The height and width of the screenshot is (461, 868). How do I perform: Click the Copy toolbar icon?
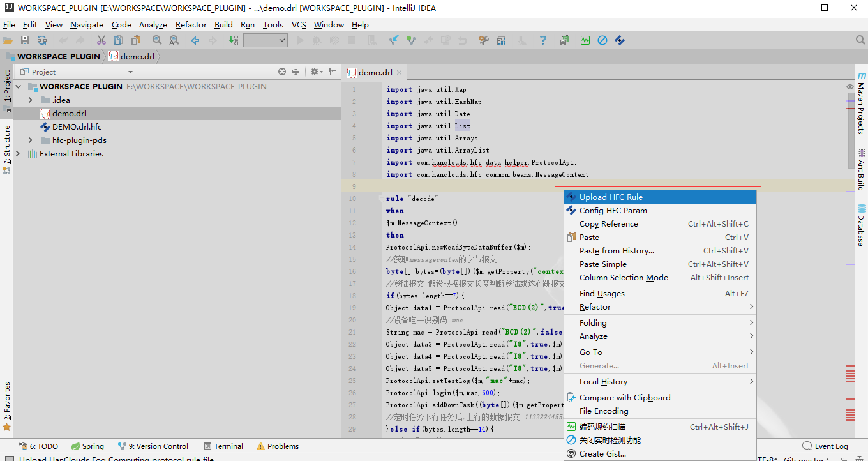pyautogui.click(x=119, y=40)
